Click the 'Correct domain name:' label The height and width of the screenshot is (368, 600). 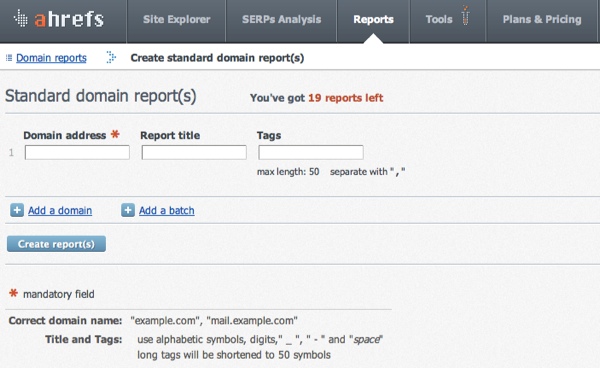(x=65, y=321)
